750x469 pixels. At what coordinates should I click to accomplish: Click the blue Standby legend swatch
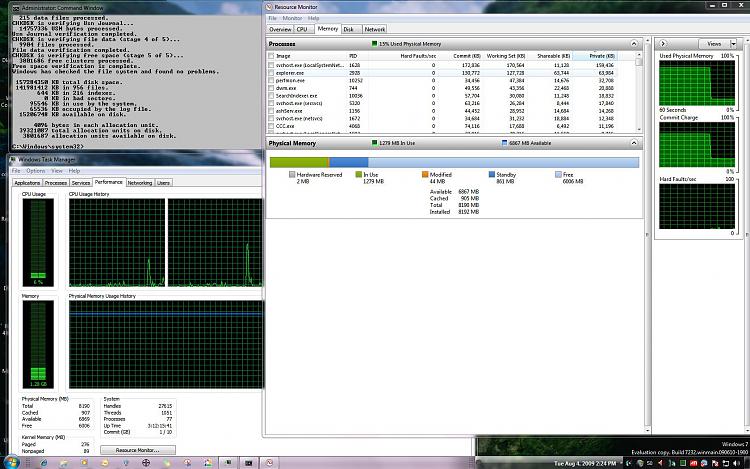click(492, 175)
